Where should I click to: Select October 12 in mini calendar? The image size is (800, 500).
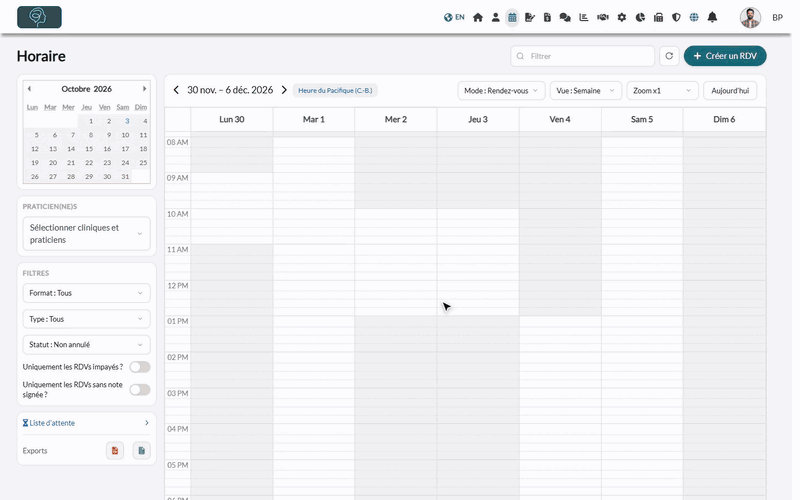[35, 149]
